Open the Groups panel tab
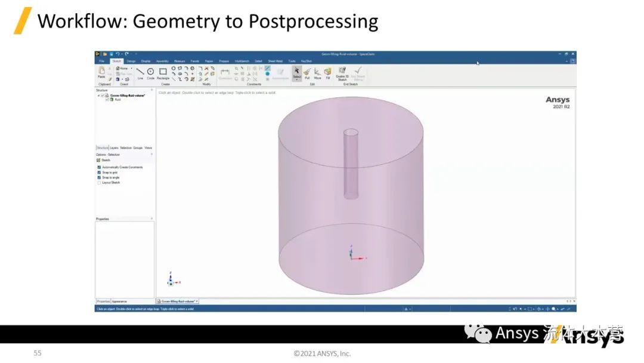Viewport: 644px width, 363px height. pyautogui.click(x=138, y=147)
